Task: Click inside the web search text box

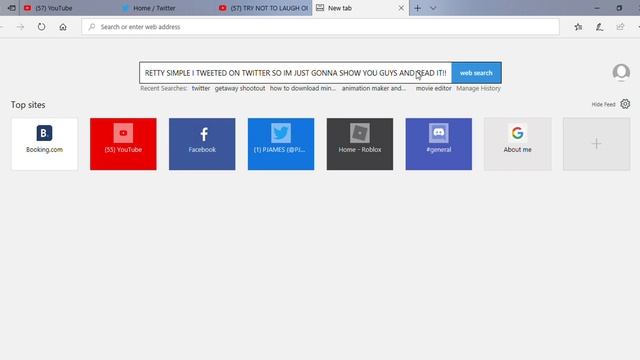Action: [x=296, y=73]
